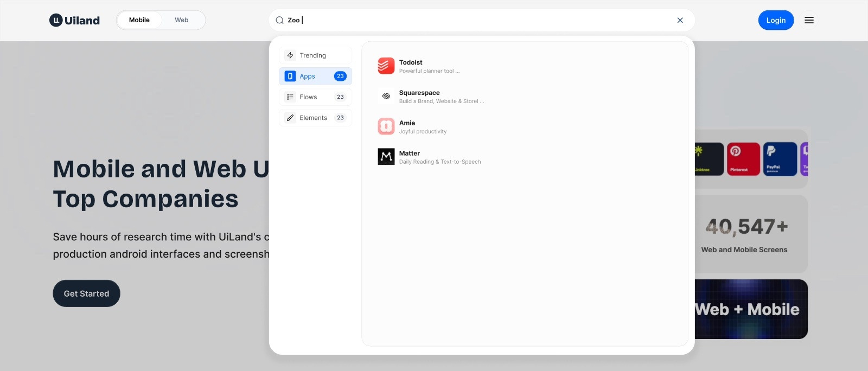Select the Elements category tab

[315, 118]
